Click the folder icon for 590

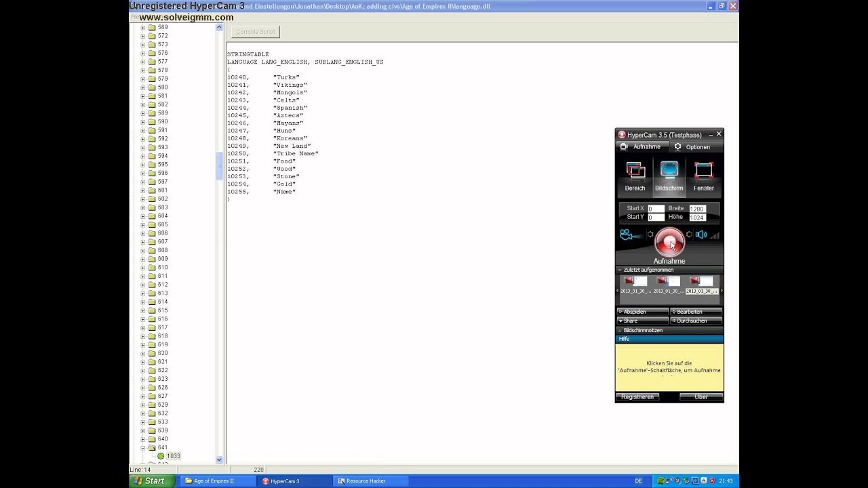click(x=152, y=122)
